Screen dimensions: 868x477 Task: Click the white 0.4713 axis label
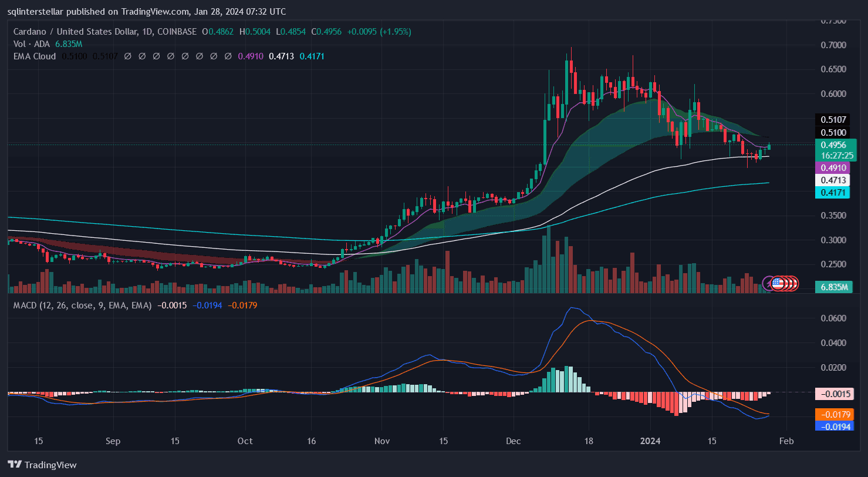click(x=832, y=180)
